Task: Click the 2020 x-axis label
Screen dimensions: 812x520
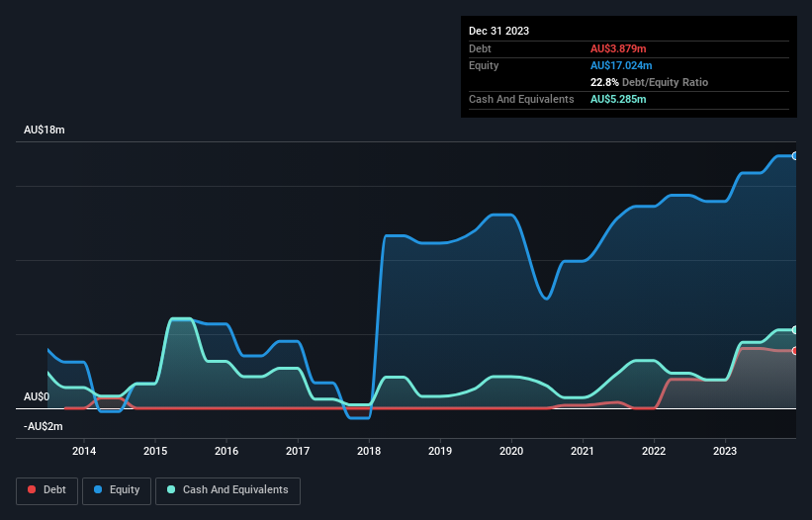Action: tap(511, 451)
